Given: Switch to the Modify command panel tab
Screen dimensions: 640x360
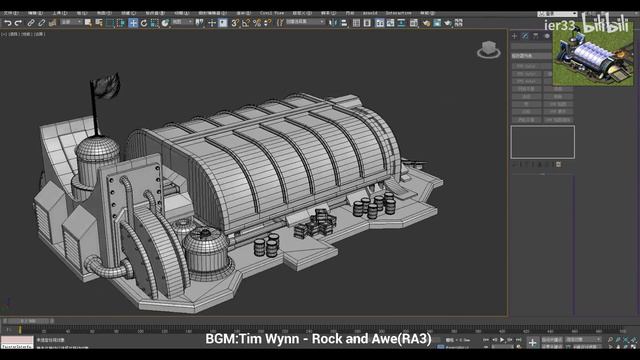Looking at the screenshot, I should (x=525, y=36).
